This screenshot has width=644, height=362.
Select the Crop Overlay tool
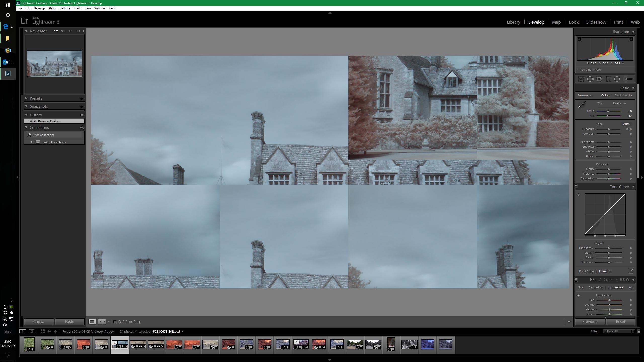coord(581,79)
